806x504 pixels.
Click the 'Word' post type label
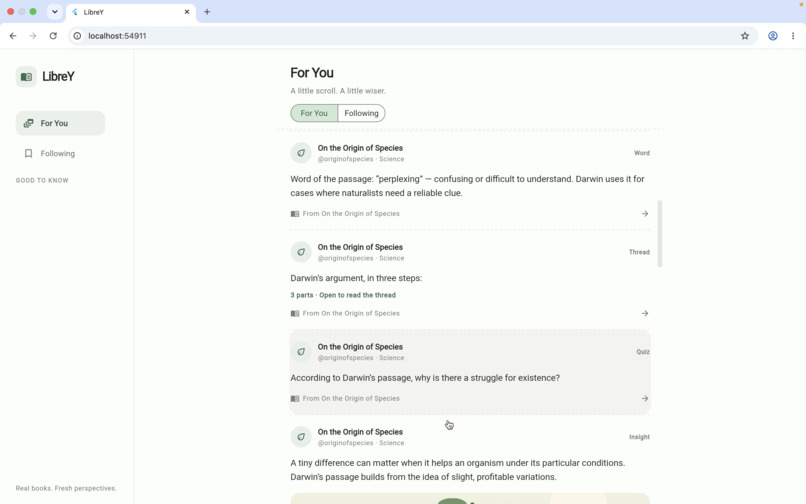pos(642,153)
